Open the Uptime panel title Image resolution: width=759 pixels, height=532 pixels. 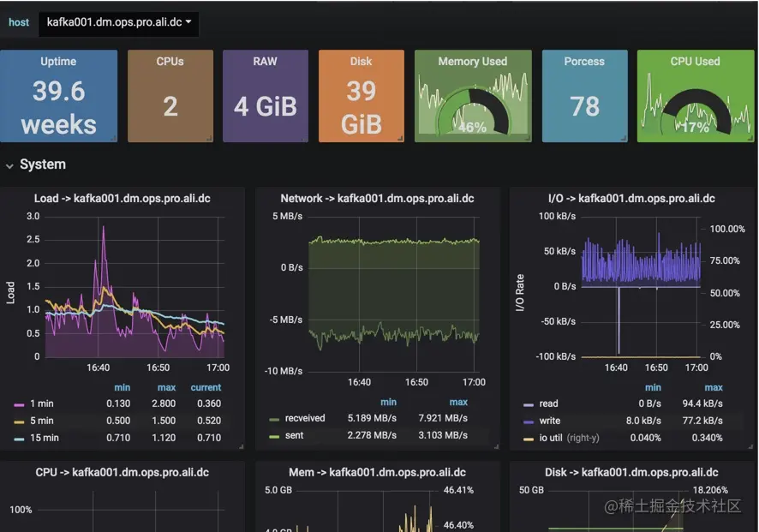click(58, 62)
